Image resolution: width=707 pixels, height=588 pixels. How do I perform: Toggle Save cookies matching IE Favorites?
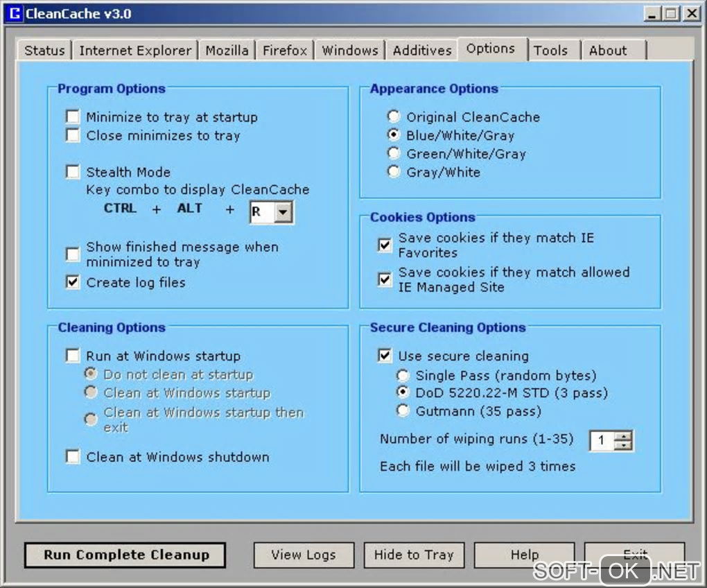point(385,245)
